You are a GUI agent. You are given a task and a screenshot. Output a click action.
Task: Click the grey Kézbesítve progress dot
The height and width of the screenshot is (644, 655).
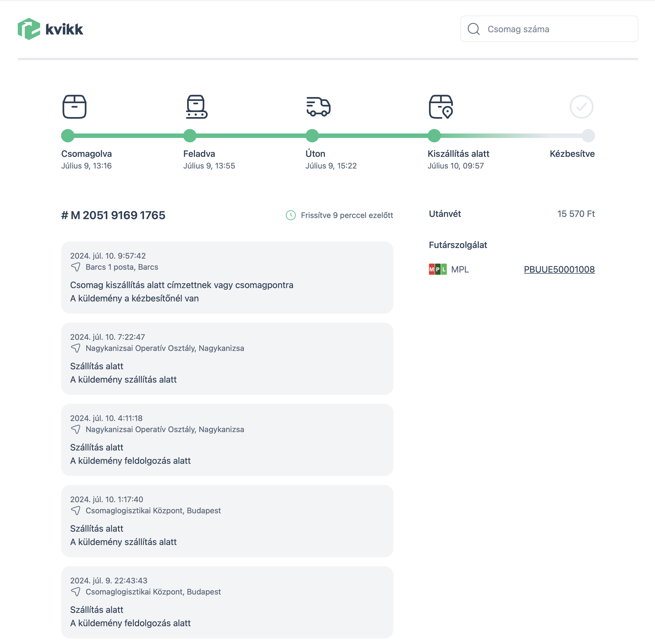coord(588,136)
